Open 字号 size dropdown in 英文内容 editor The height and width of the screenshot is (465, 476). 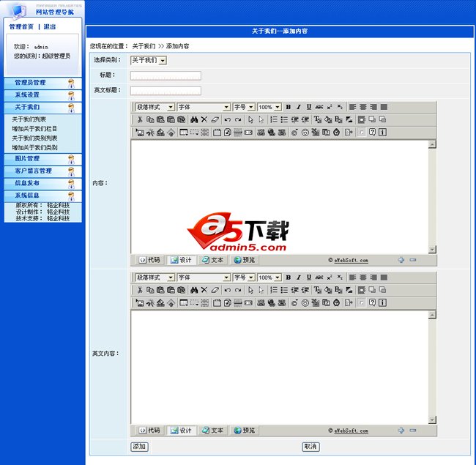244,277
